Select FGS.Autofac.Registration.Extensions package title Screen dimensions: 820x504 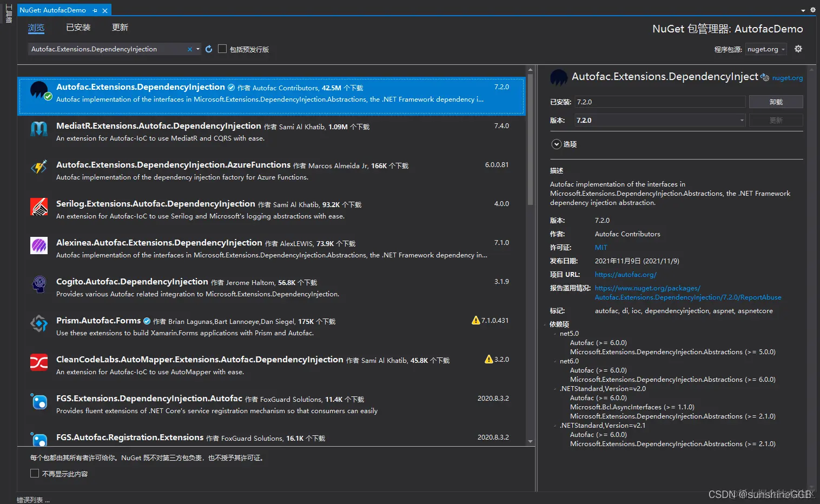(x=130, y=437)
